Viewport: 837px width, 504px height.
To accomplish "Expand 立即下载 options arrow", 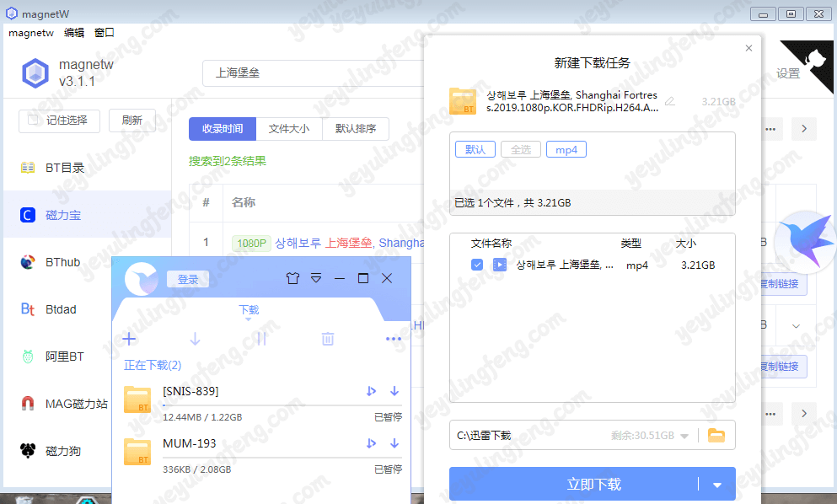I will [x=717, y=485].
